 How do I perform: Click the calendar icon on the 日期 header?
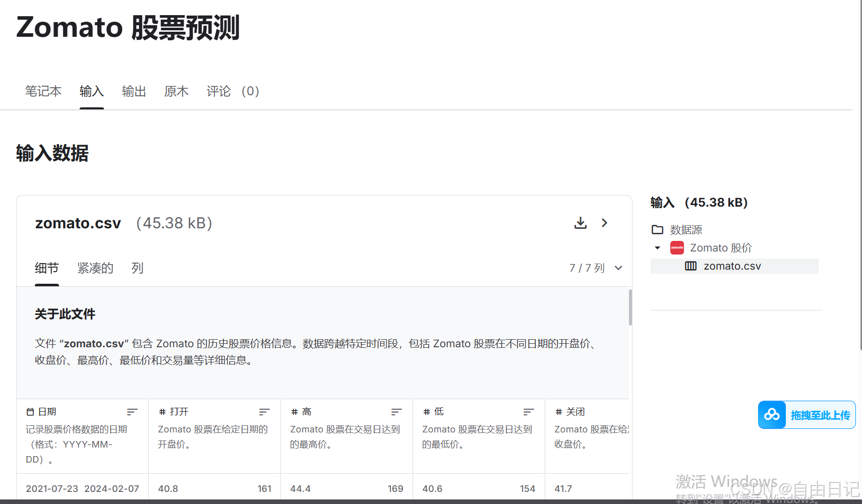click(x=31, y=411)
